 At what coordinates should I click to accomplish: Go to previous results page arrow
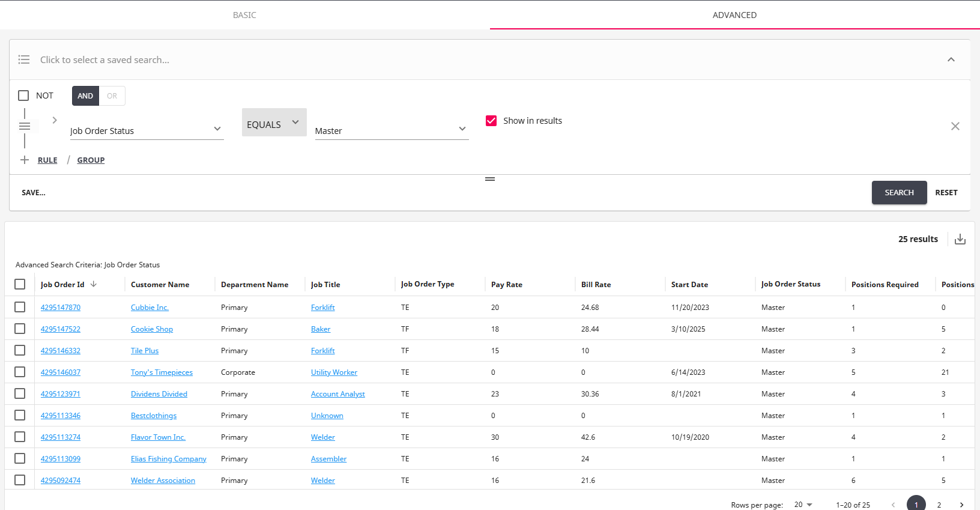coord(893,505)
